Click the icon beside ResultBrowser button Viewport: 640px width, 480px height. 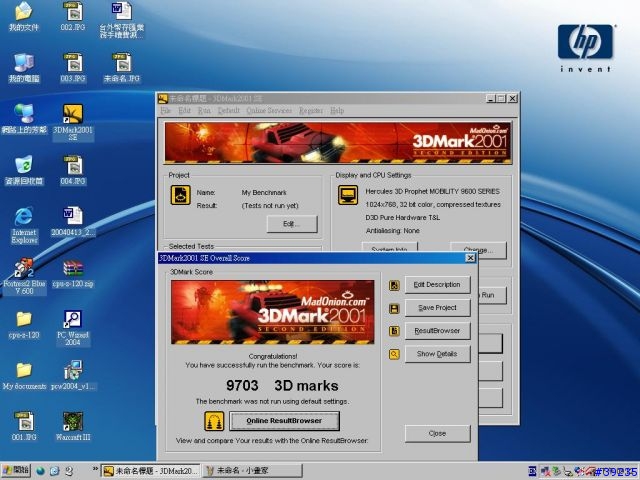tap(394, 331)
